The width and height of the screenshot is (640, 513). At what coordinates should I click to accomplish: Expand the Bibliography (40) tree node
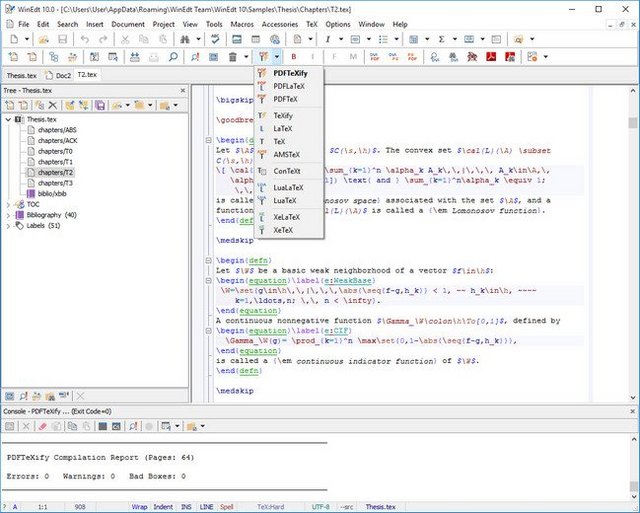9,215
